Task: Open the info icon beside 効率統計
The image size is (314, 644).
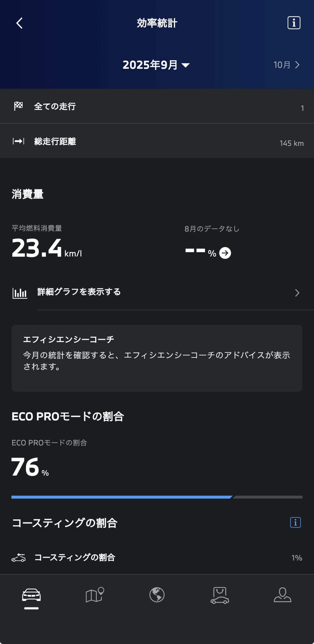Action: pos(294,23)
